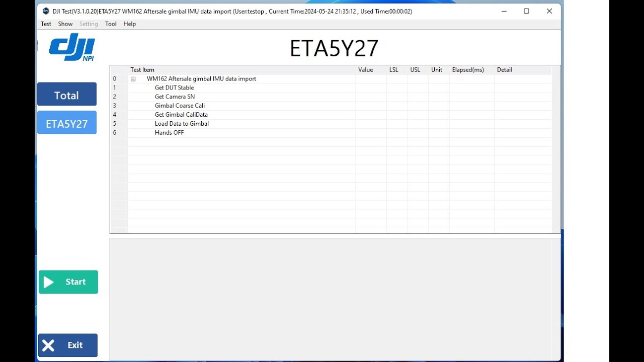The height and width of the screenshot is (362, 644).
Task: Click the Exit button
Action: pyautogui.click(x=68, y=345)
